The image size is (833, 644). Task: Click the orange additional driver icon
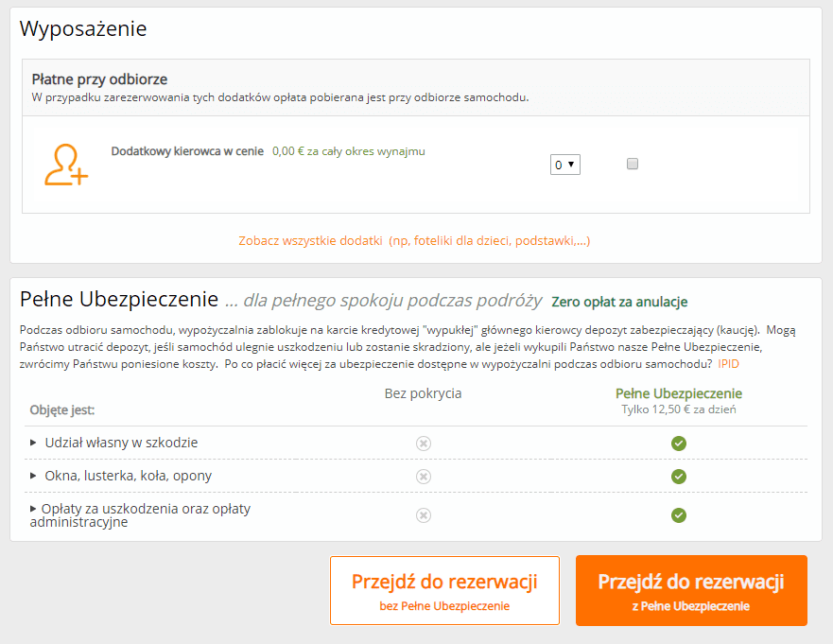(x=66, y=165)
